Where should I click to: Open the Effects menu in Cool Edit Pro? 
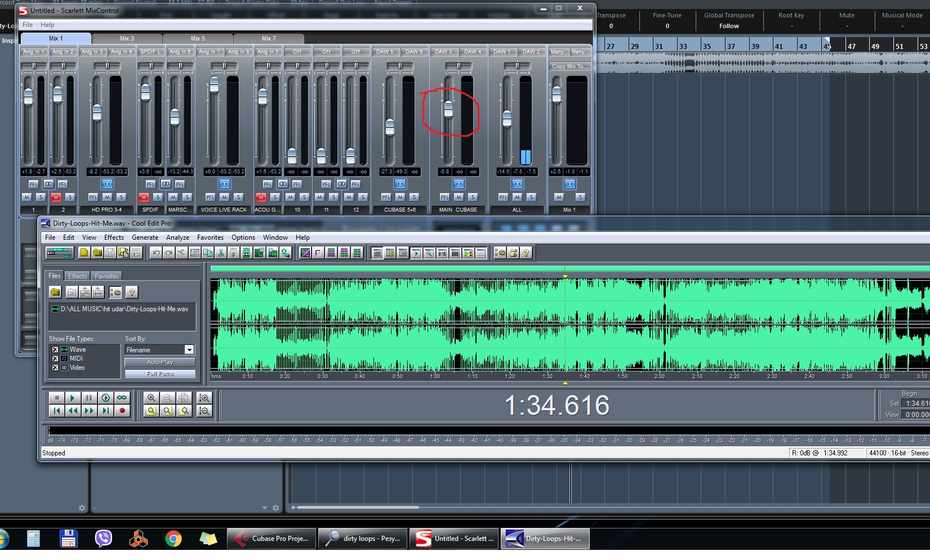tap(114, 238)
